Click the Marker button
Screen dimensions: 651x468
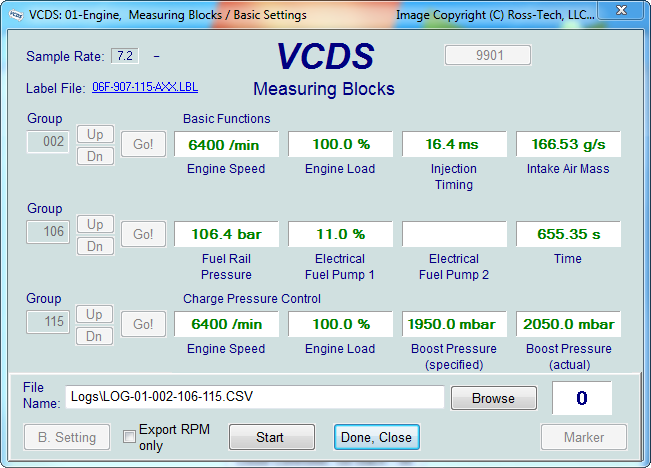584,437
